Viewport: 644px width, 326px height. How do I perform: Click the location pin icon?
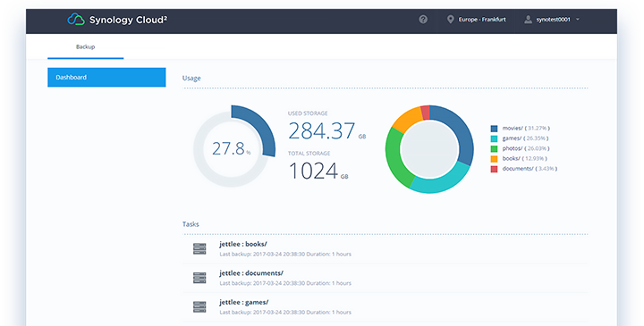pos(451,20)
